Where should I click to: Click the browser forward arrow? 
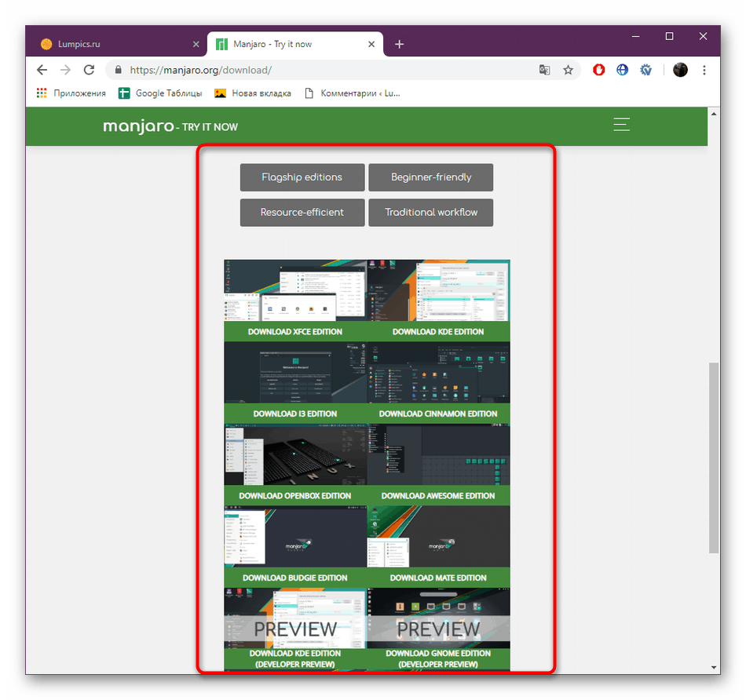coord(65,70)
